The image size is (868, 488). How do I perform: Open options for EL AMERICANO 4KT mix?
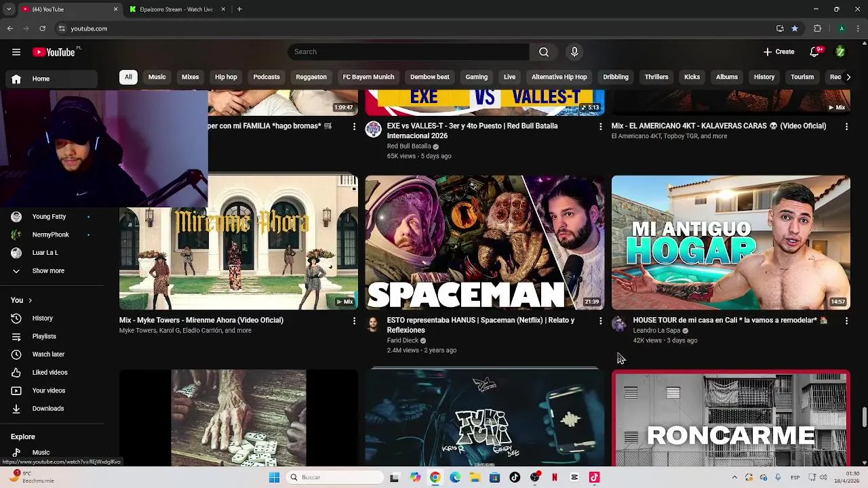click(846, 127)
